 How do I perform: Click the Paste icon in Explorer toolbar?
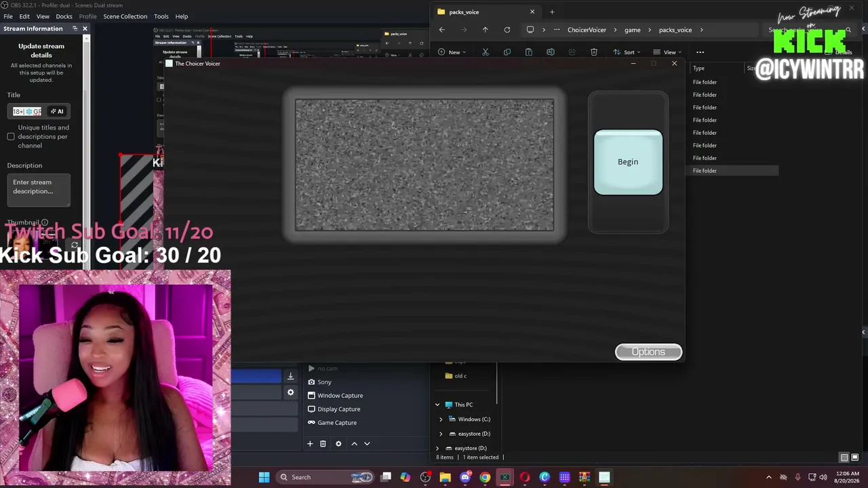coord(528,52)
